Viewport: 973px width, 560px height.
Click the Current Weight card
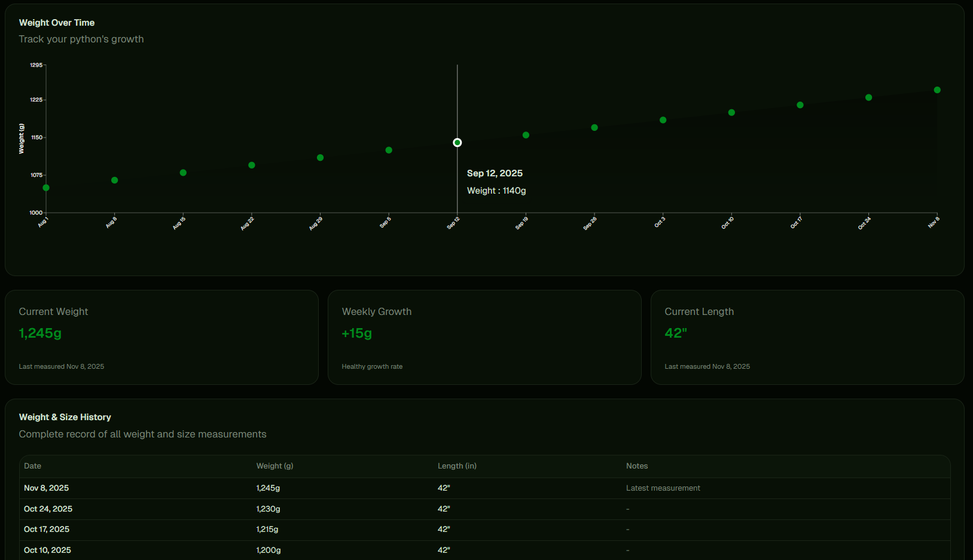(x=161, y=337)
